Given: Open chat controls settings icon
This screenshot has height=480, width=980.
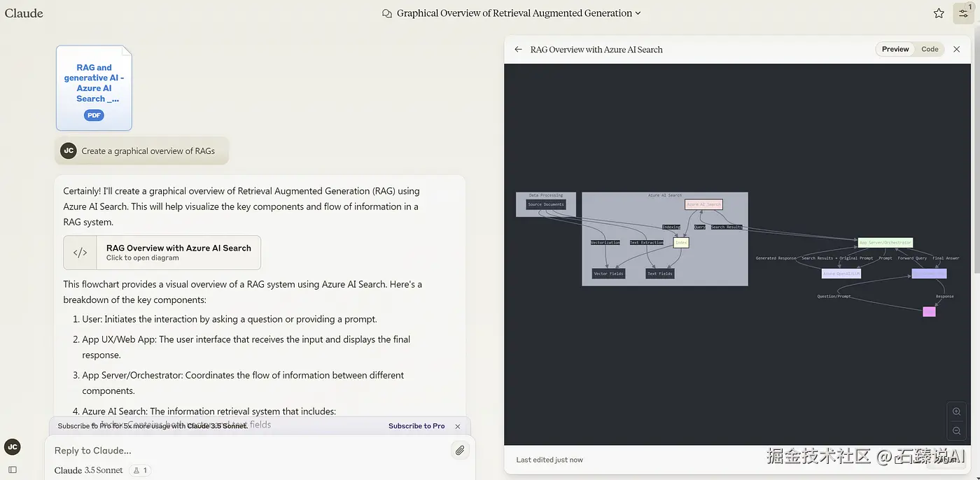Looking at the screenshot, I should pos(963,13).
